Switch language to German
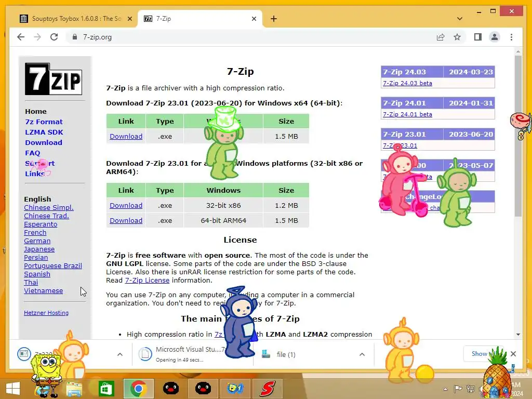Screen dimensions: 532x399 point(37,241)
